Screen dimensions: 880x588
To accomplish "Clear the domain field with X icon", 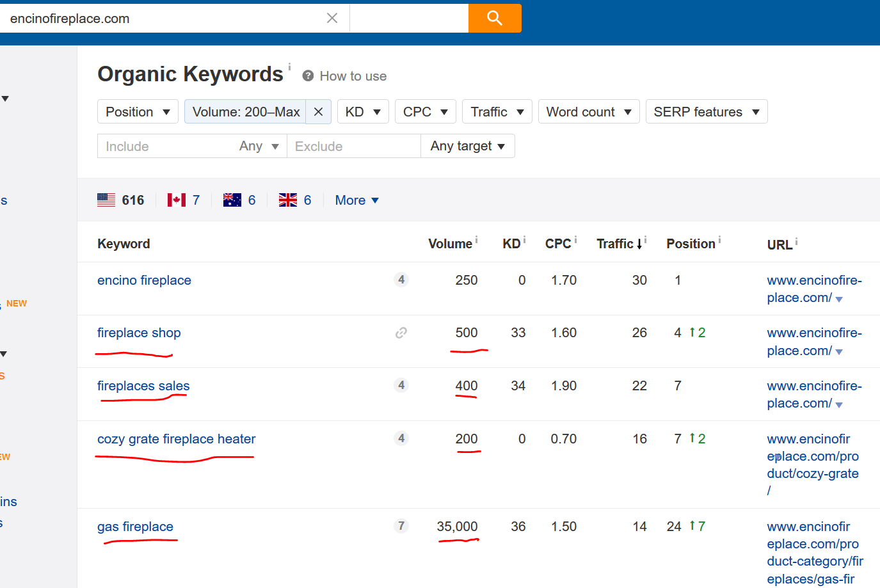I will [332, 18].
